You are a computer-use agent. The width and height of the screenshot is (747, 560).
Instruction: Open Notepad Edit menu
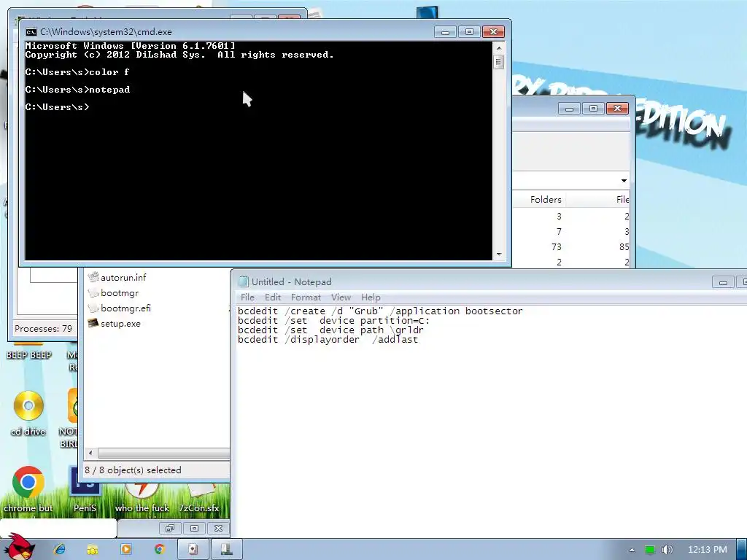pyautogui.click(x=273, y=297)
